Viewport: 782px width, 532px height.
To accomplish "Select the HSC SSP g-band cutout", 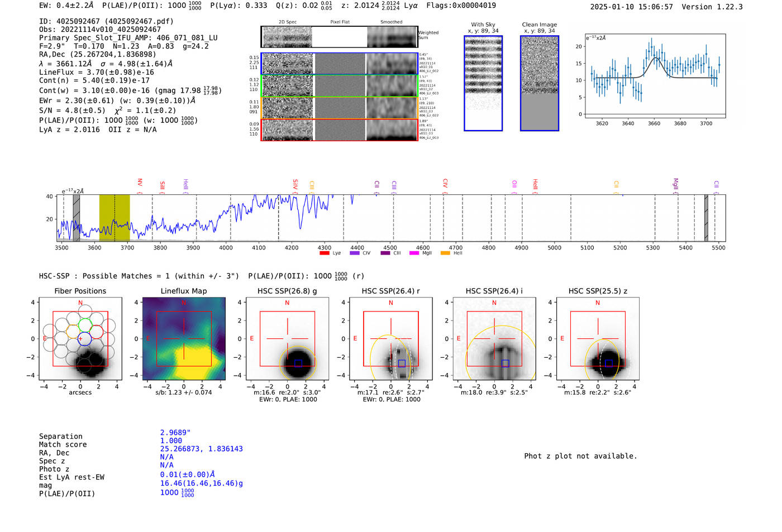I will click(287, 339).
